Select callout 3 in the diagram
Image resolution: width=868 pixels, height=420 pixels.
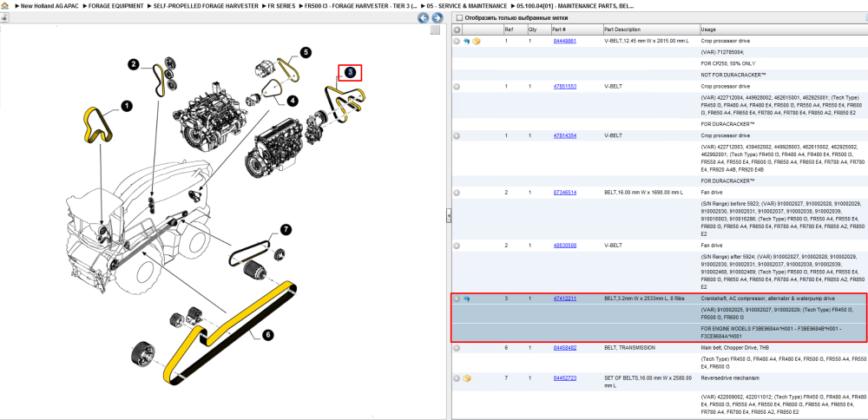351,73
